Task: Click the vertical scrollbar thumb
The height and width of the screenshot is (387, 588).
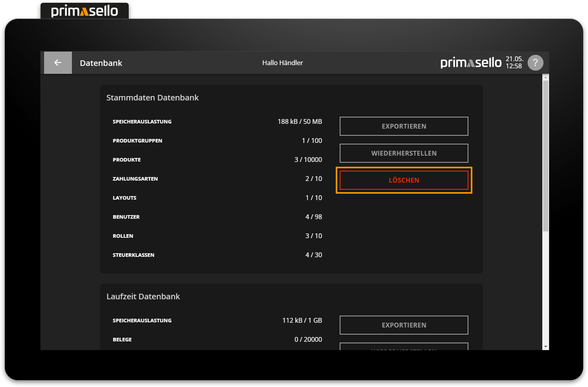Action: (545, 155)
